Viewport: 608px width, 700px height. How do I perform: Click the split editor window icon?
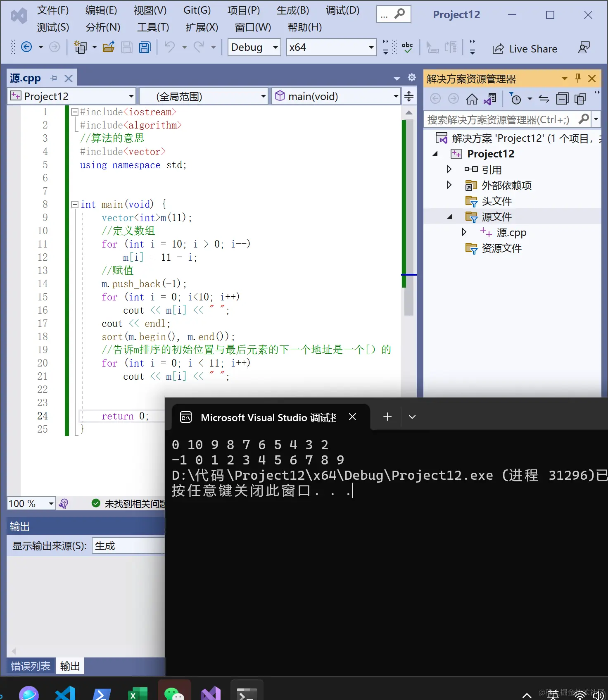(408, 96)
